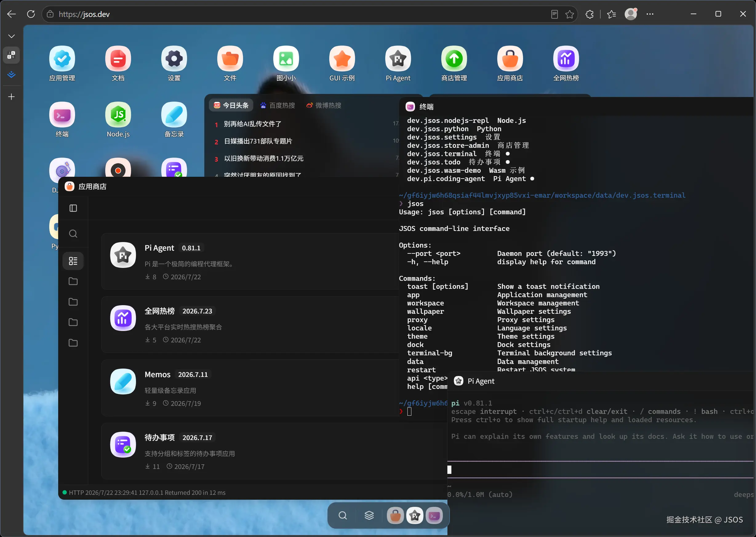Image resolution: width=756 pixels, height=537 pixels.
Task: Switch to Pi Agent via the dock icon
Action: coord(415,515)
